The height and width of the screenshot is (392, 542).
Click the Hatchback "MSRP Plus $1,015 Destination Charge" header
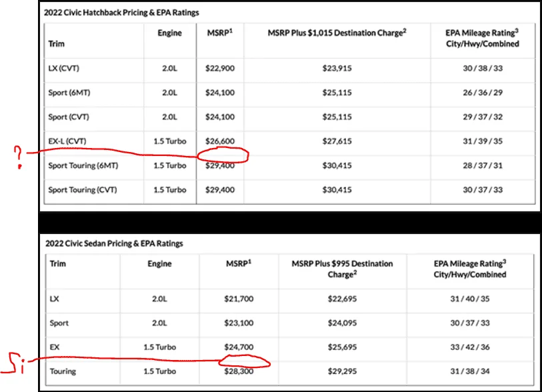click(336, 33)
